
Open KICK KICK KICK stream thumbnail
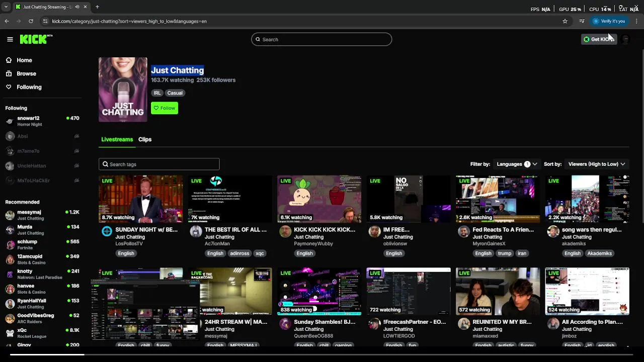pyautogui.click(x=319, y=199)
